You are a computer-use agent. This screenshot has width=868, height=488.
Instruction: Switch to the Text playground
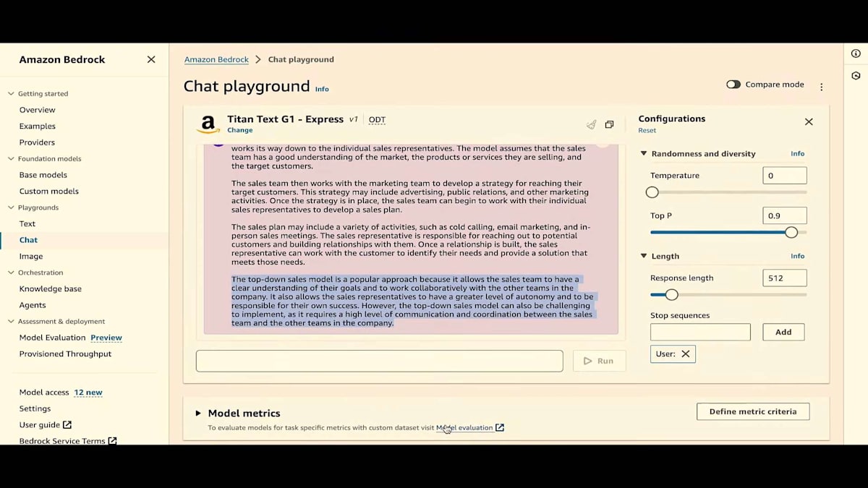coord(27,223)
